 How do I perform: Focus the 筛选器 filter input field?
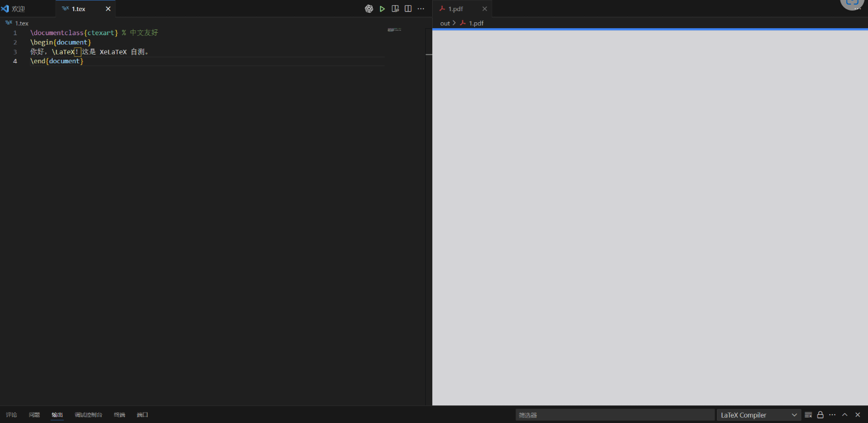(615, 415)
